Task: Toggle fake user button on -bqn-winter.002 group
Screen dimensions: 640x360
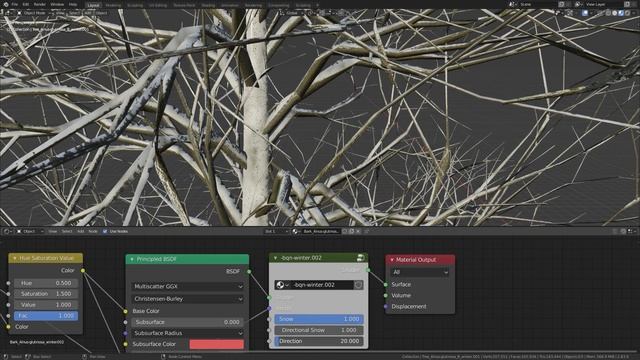Action: (358, 285)
